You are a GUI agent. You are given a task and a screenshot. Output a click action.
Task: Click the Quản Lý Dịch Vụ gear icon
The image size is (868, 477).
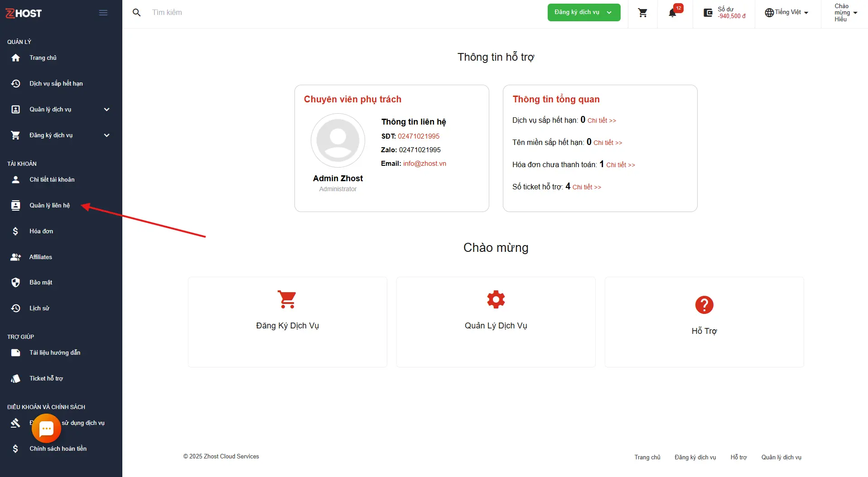(x=496, y=299)
